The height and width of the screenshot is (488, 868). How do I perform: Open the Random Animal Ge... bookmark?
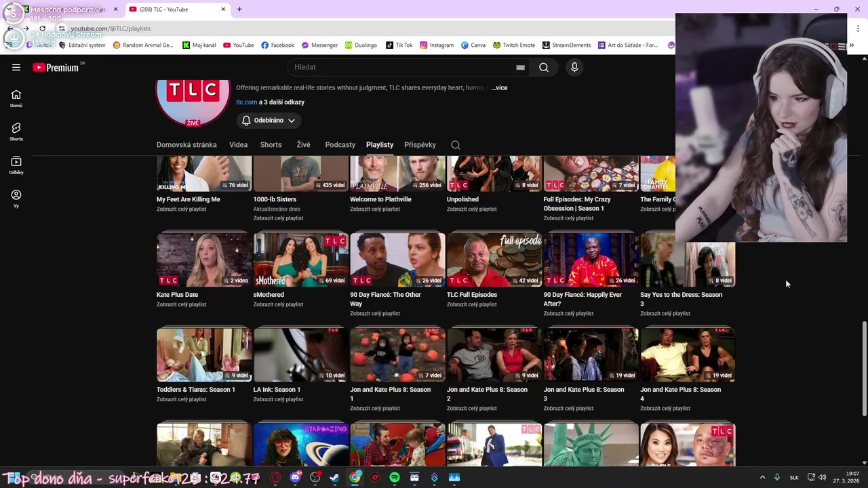143,45
